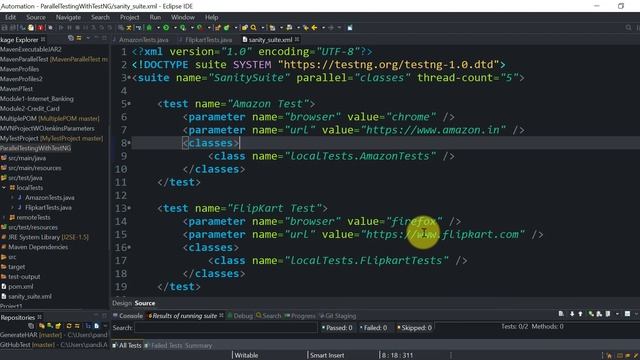
Task: Select sanity_suite.xml in Package Explorer
Action: [30, 296]
